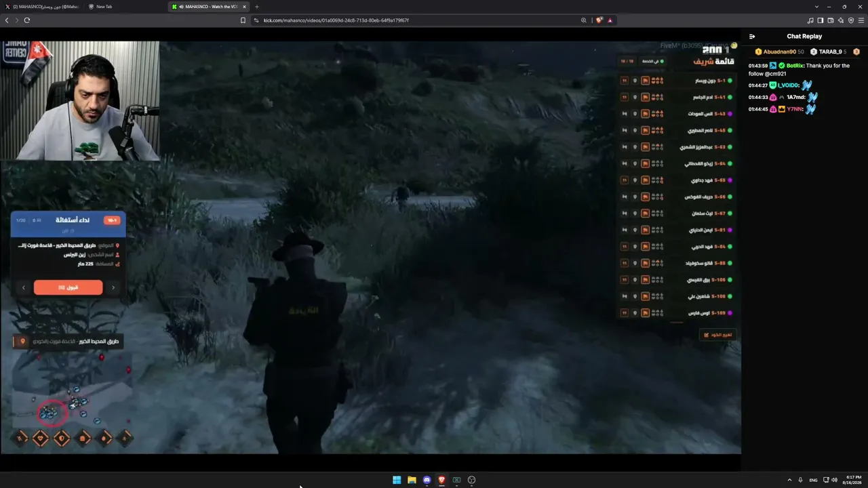The image size is (868, 488).
Task: Bookmark this page from the address bar
Action: click(243, 20)
